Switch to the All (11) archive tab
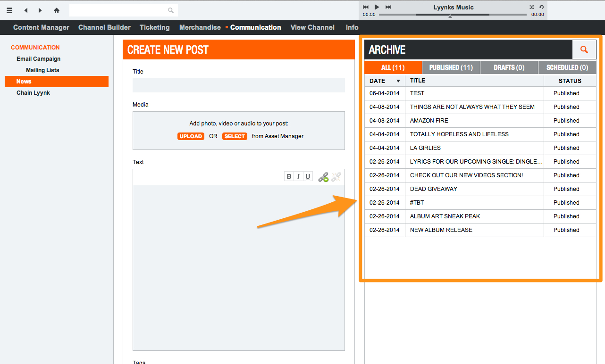605x364 pixels. (393, 67)
